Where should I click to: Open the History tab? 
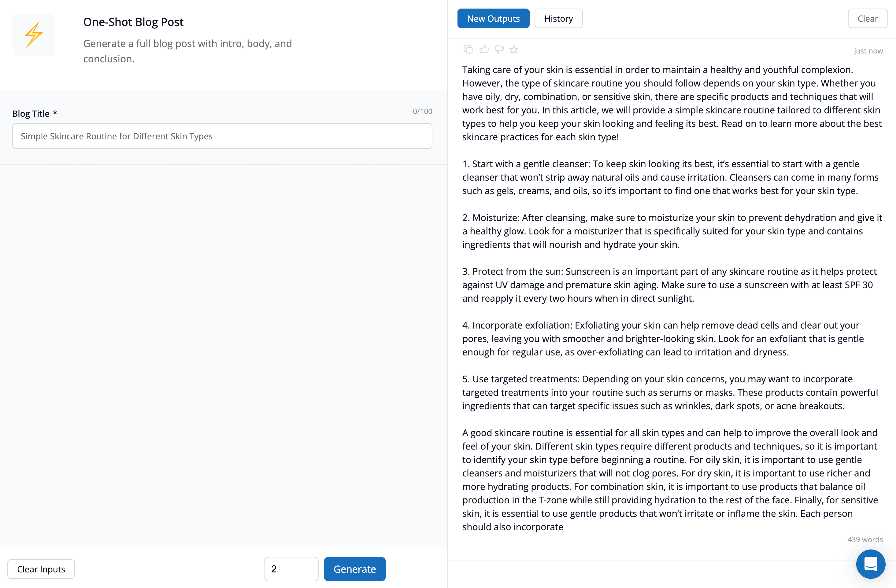(558, 18)
